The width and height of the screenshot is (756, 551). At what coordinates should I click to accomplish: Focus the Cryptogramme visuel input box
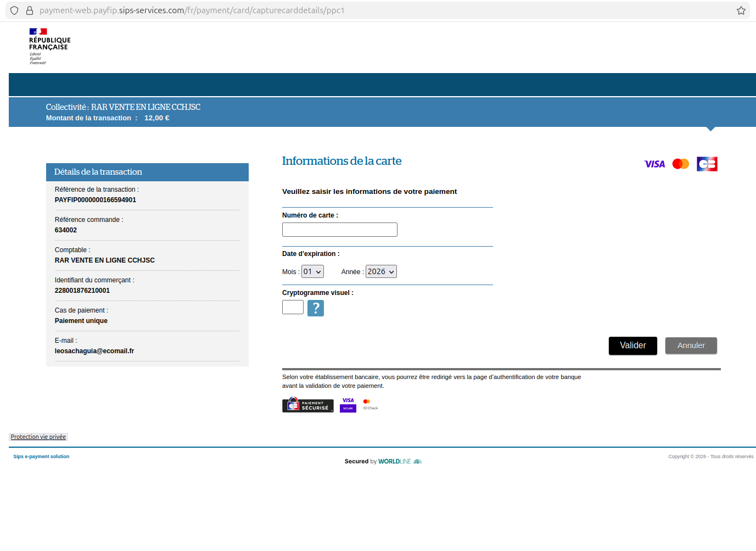(x=293, y=307)
